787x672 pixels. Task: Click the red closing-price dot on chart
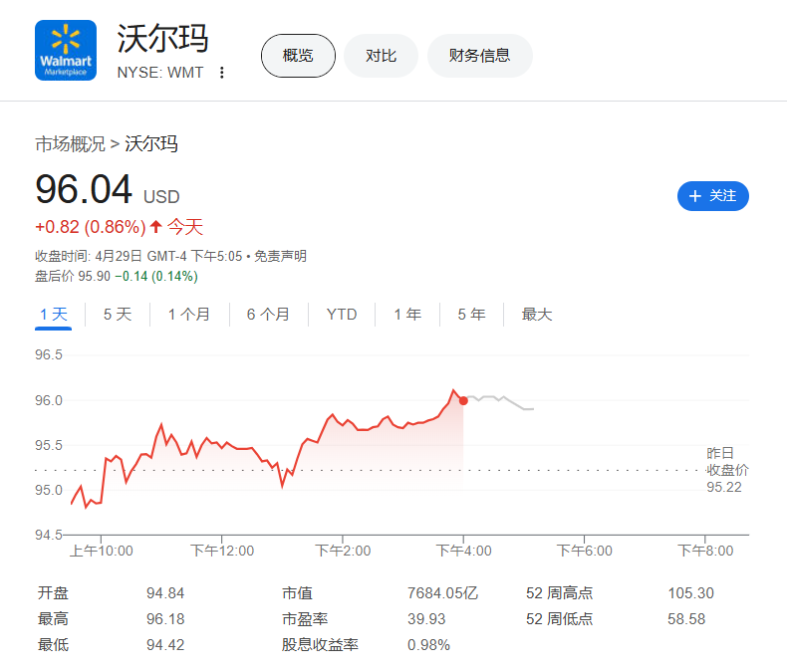pos(463,400)
